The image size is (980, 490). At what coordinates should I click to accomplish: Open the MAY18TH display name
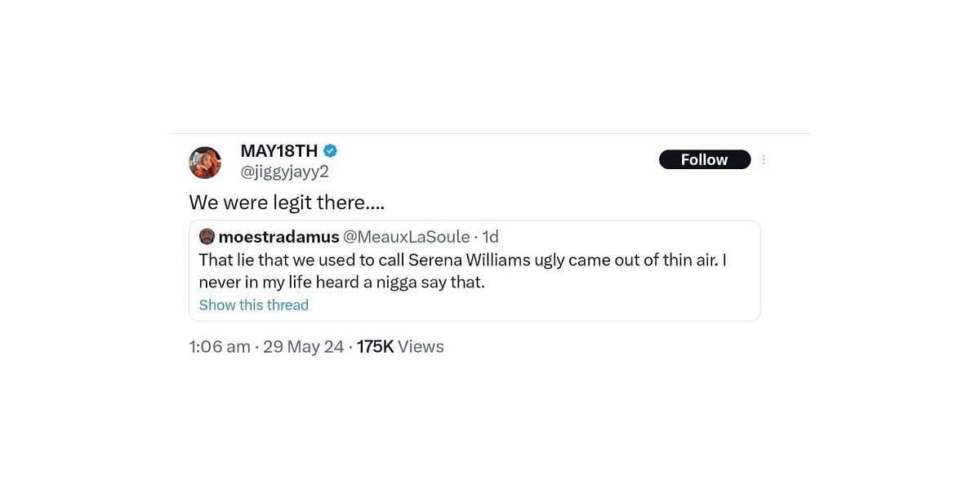point(278,151)
